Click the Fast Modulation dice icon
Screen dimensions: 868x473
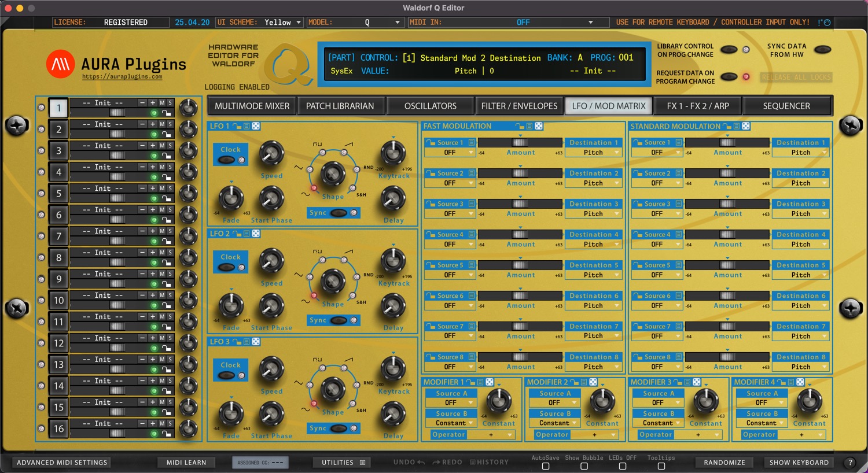tap(539, 126)
